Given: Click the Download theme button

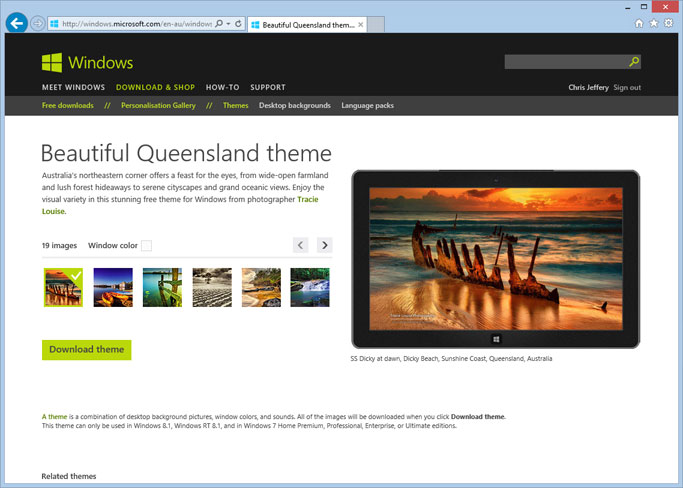Looking at the screenshot, I should point(87,350).
